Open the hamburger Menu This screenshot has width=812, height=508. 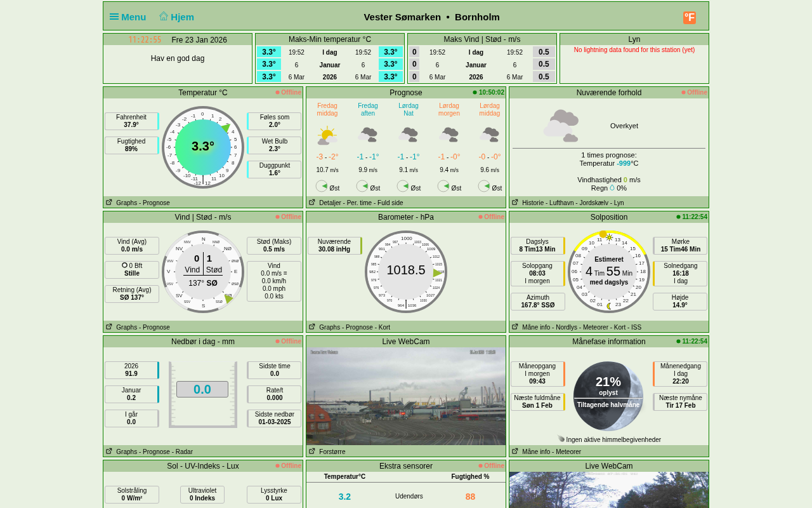[x=128, y=17]
